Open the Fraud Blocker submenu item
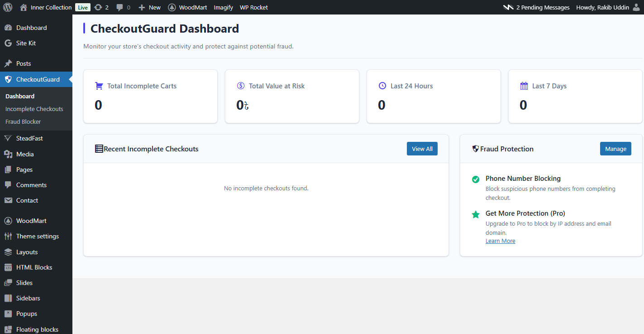 [23, 121]
